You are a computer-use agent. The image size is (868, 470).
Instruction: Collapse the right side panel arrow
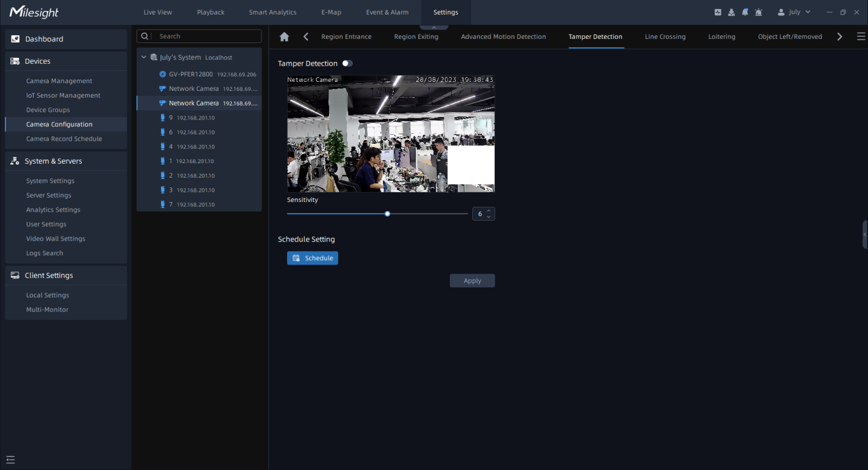click(x=864, y=235)
